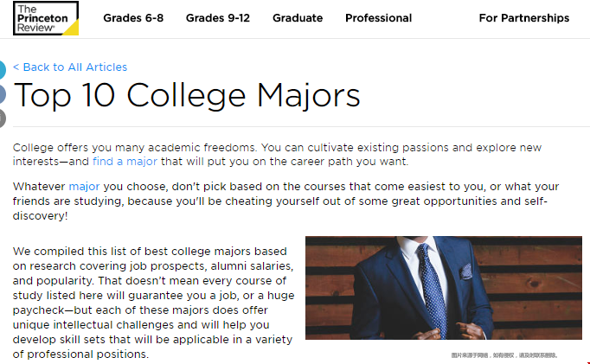The image size is (590, 364).
Task: Click the yellow triangle corner of the logo
Action: 73,29
